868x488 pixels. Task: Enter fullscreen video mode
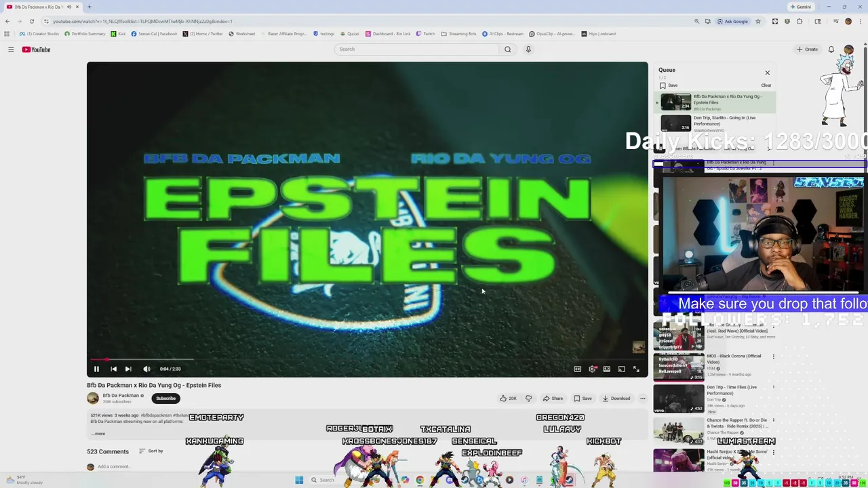click(x=636, y=369)
